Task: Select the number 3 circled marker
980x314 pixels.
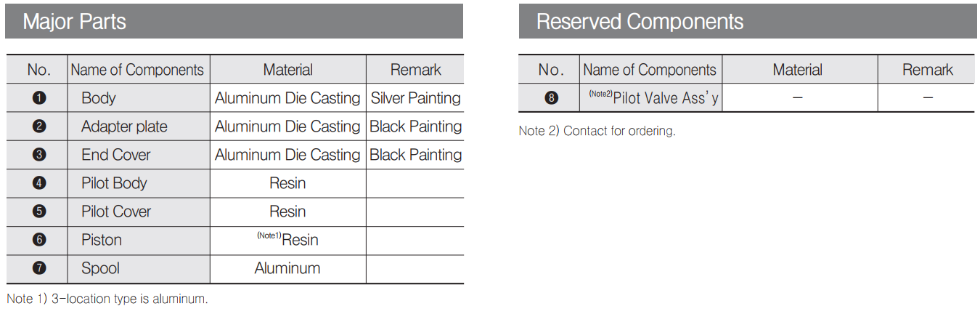Action: coord(39,155)
